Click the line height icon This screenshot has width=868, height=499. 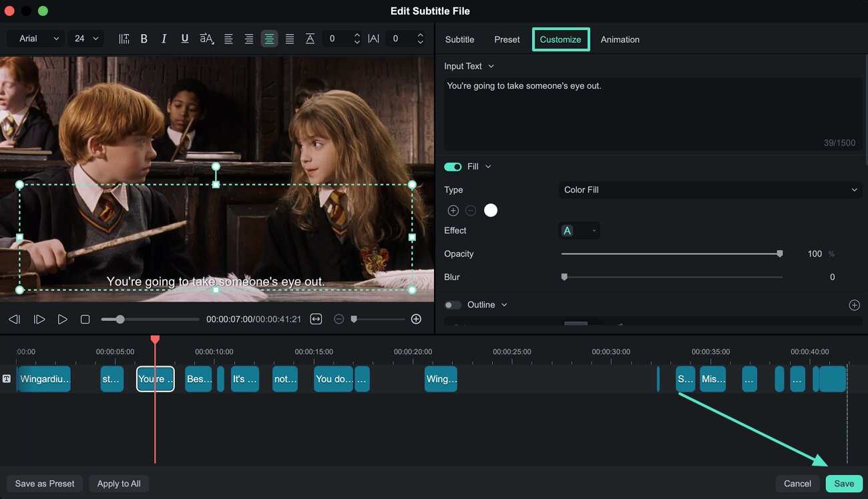[x=310, y=39]
